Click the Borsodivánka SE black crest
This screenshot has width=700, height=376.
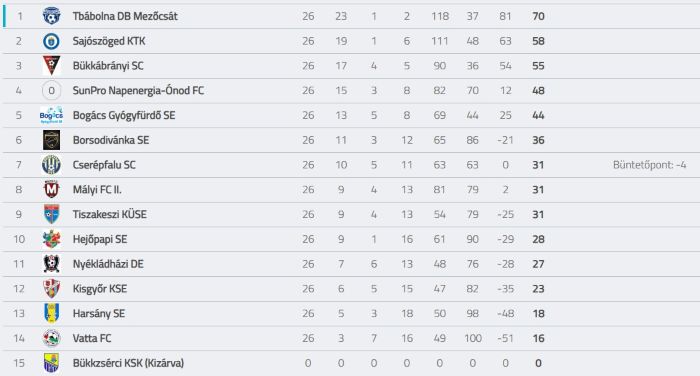[51, 140]
